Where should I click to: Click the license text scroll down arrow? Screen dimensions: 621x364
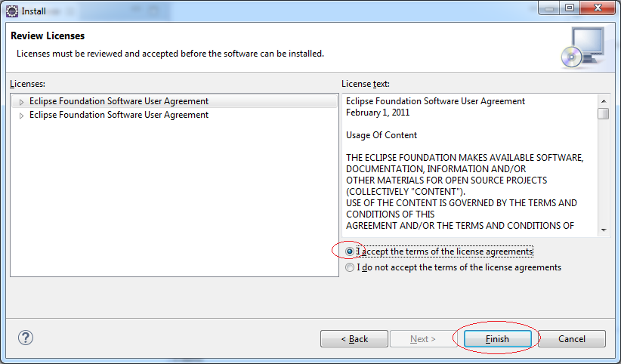pos(604,230)
